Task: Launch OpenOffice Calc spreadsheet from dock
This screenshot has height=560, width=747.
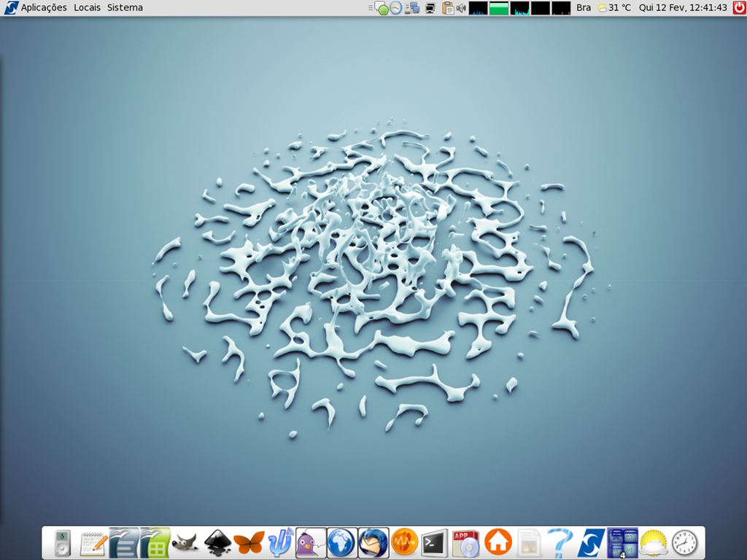Action: point(155,542)
